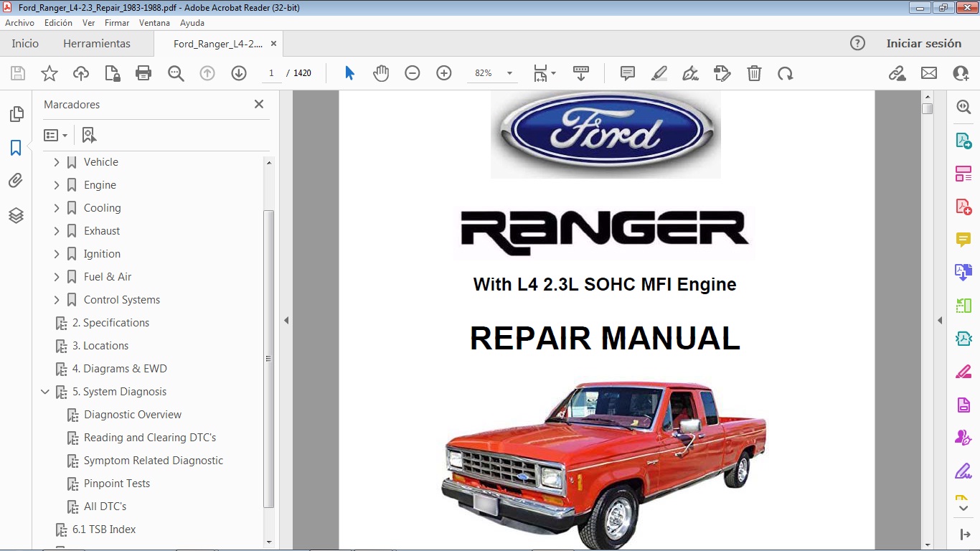Collapse the System Diagnosis bookmark
The height and width of the screenshot is (551, 980).
click(45, 391)
